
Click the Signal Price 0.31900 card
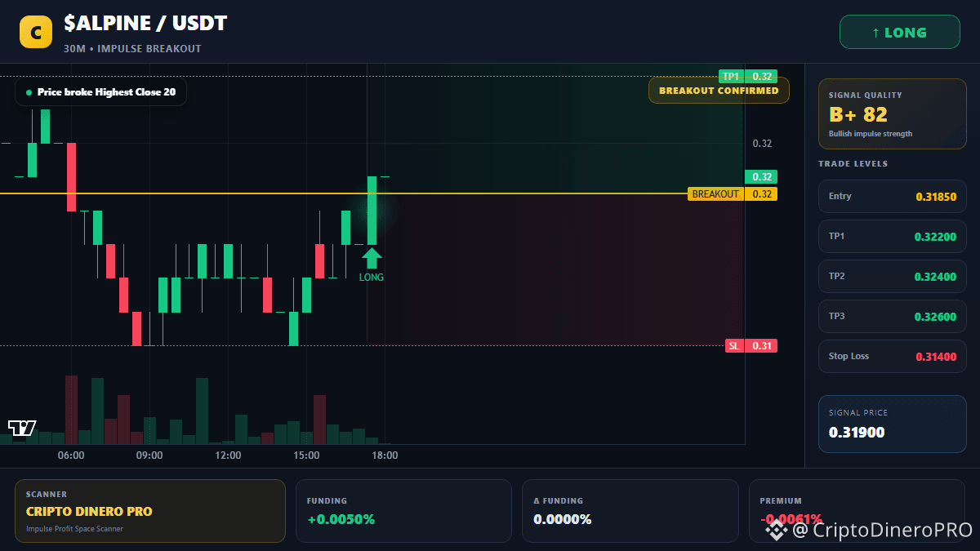coord(892,424)
